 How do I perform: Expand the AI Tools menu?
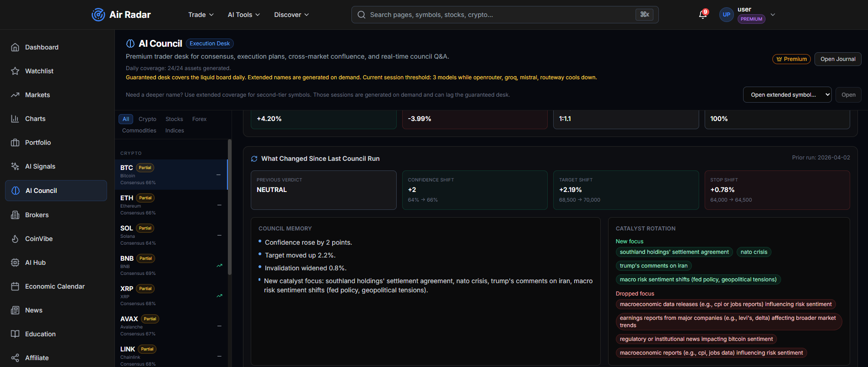click(244, 15)
